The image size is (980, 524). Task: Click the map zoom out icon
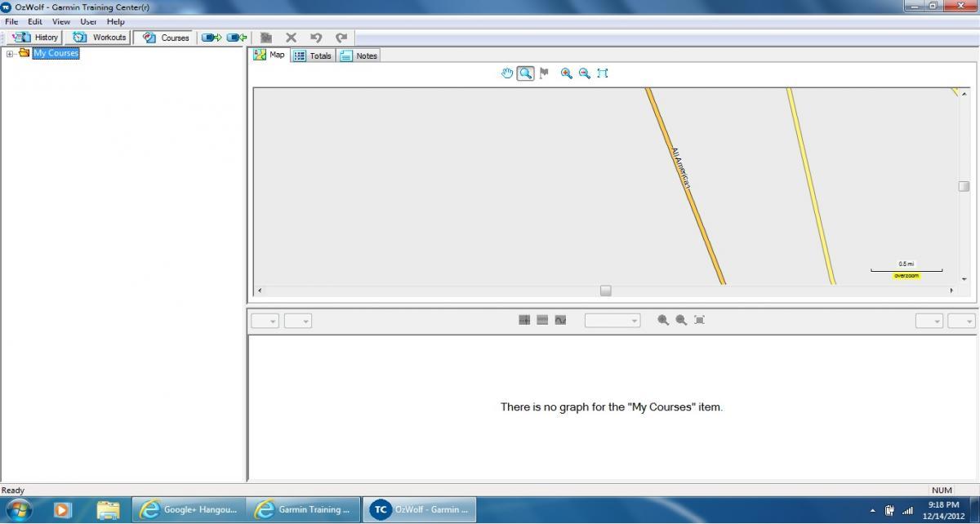point(584,73)
